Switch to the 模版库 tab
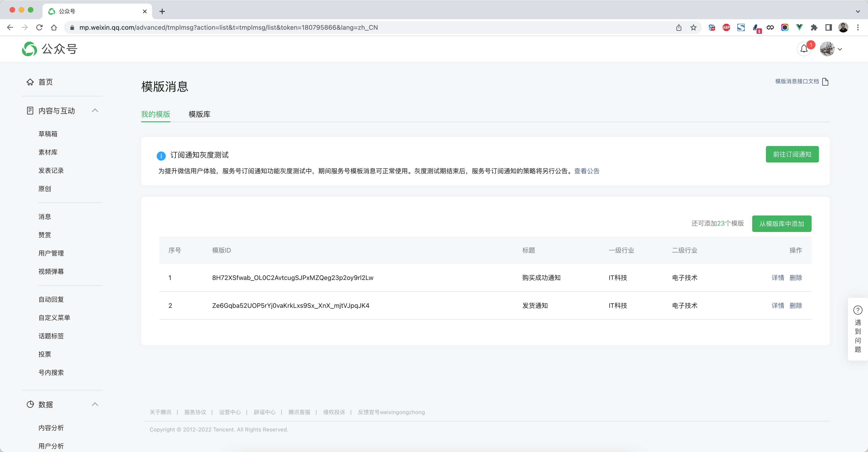Viewport: 868px width, 452px height. pos(199,114)
